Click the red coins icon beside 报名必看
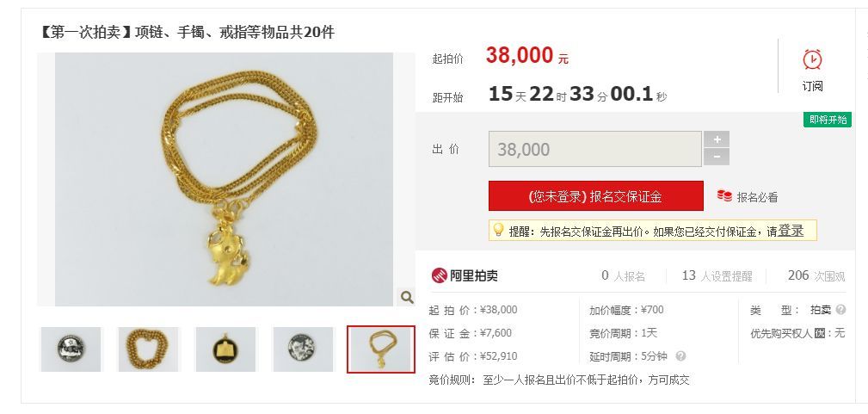Viewport: 868px width, 414px height. tap(724, 195)
